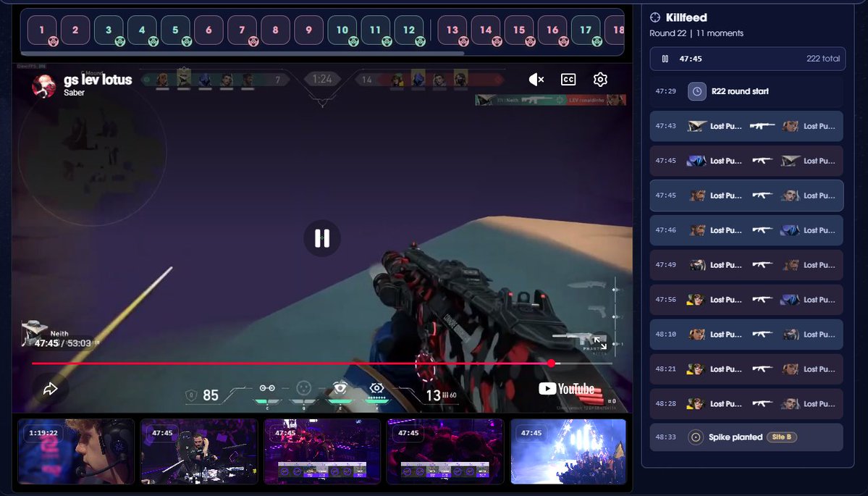Select round 16 tab

tap(552, 30)
